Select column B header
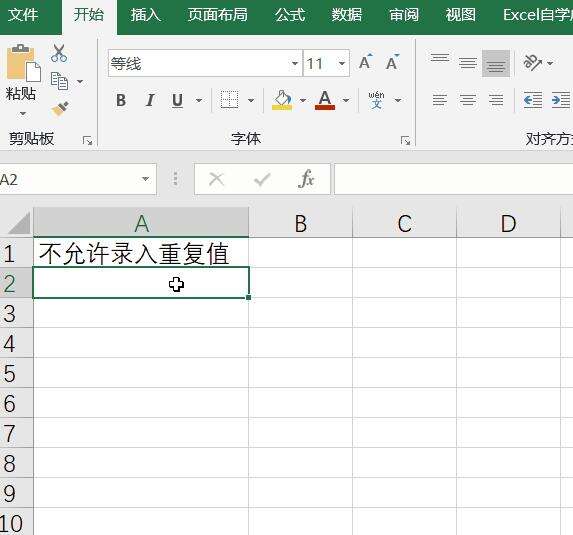 [x=301, y=223]
